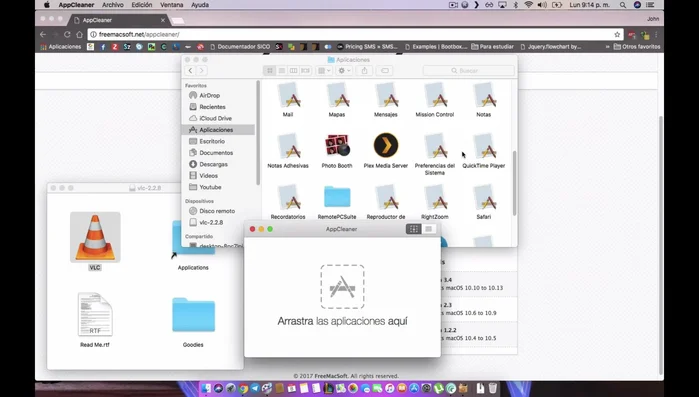Click Wi-Fi icon in menu bar
Viewport: 699px width, 397px height.
click(529, 5)
